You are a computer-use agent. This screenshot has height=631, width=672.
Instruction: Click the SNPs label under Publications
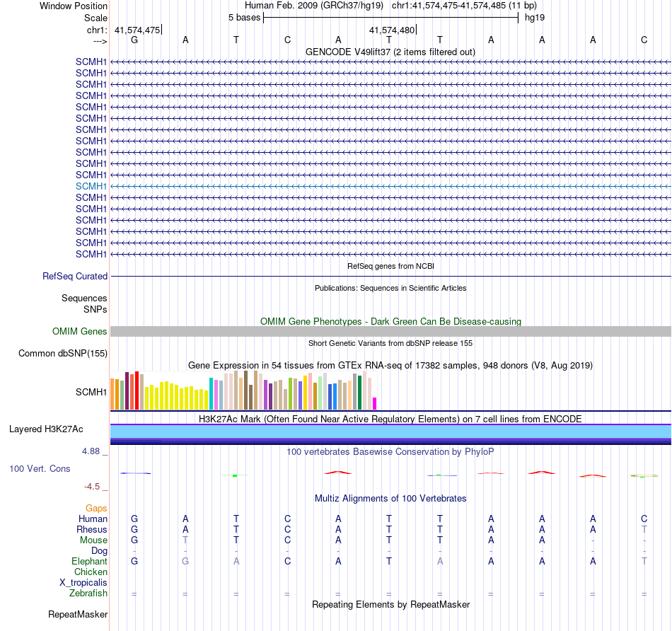click(95, 309)
